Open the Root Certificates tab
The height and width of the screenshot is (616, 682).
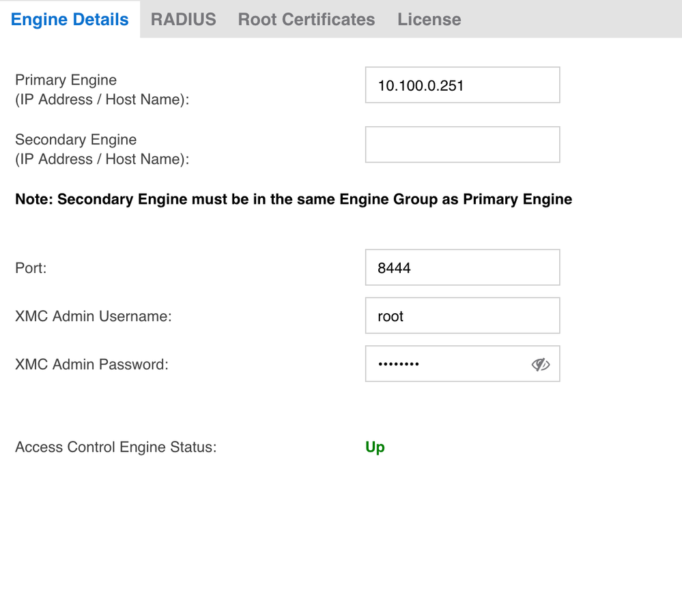[306, 19]
